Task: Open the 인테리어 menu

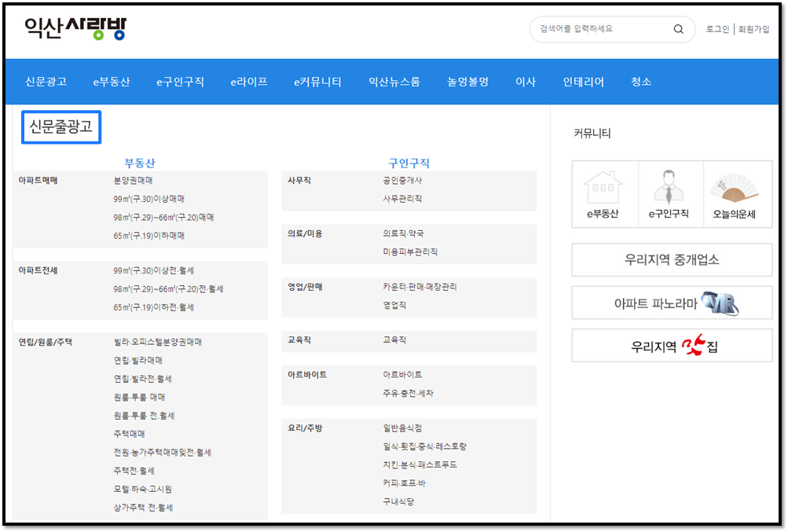Action: click(584, 82)
